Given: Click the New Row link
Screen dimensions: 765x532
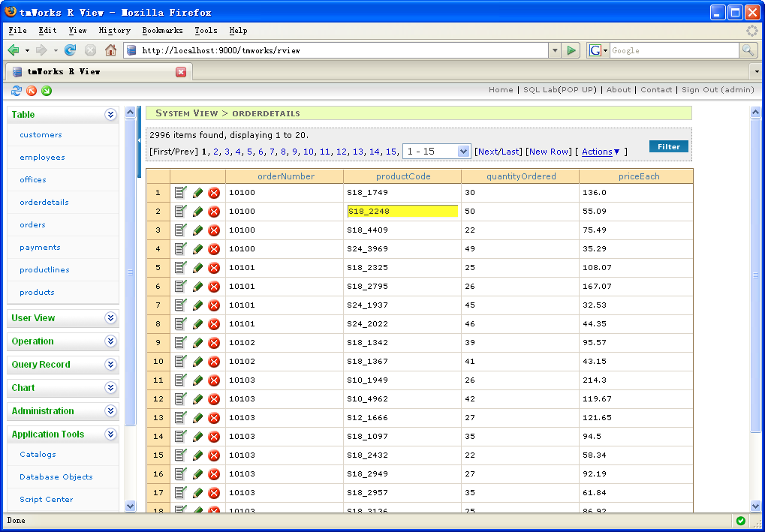Looking at the screenshot, I should pos(549,152).
